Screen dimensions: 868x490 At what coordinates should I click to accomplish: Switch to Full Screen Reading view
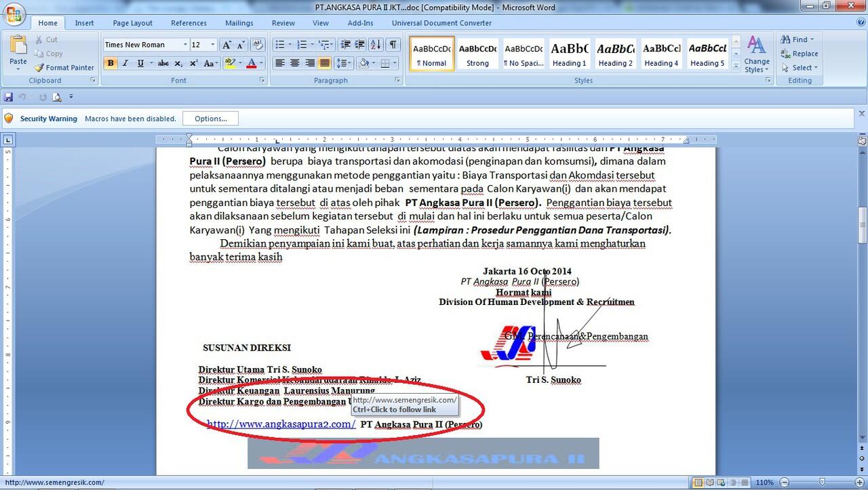(710, 483)
